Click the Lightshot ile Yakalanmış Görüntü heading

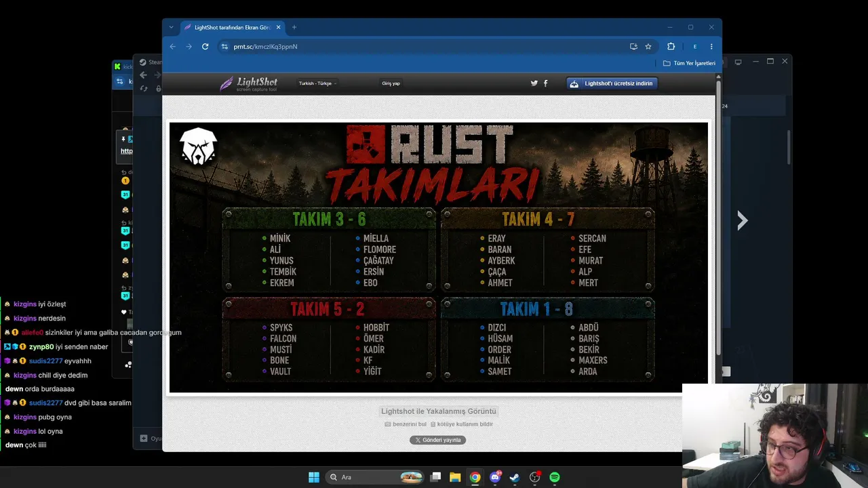click(x=438, y=411)
